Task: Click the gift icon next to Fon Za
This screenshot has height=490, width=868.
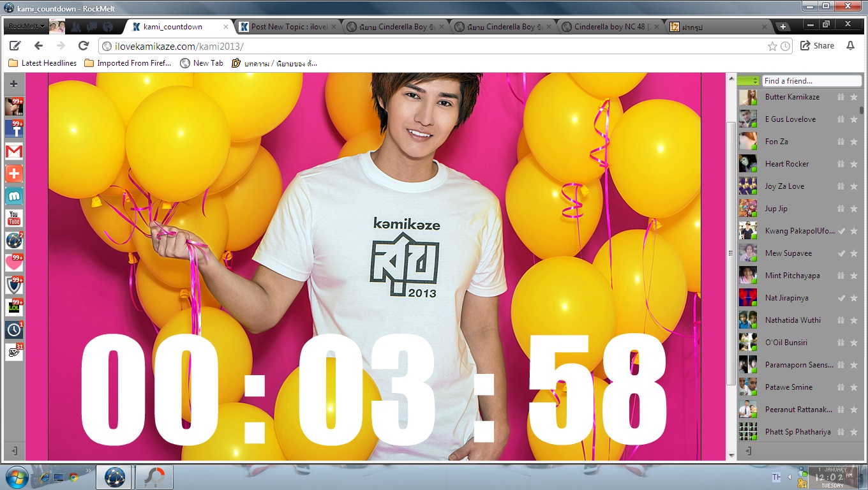Action: tap(841, 142)
